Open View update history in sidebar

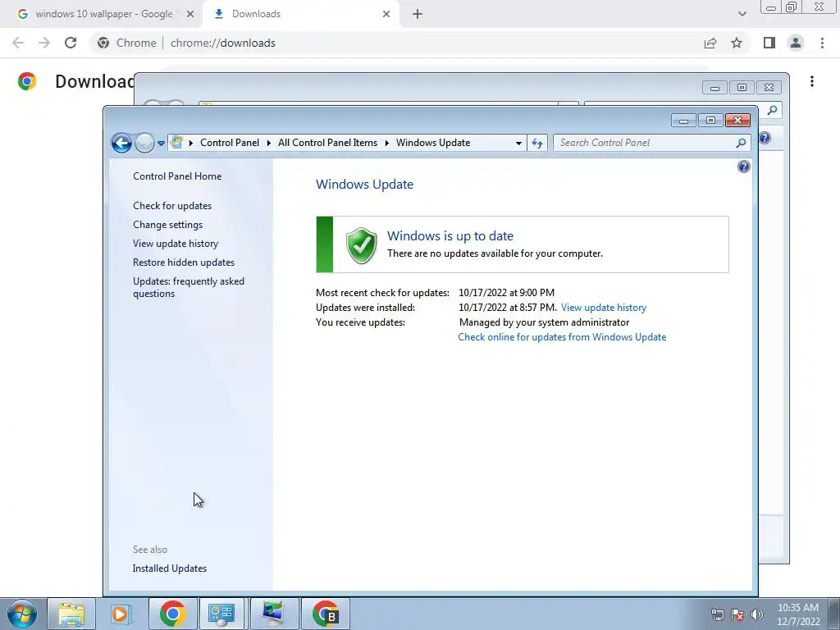176,243
